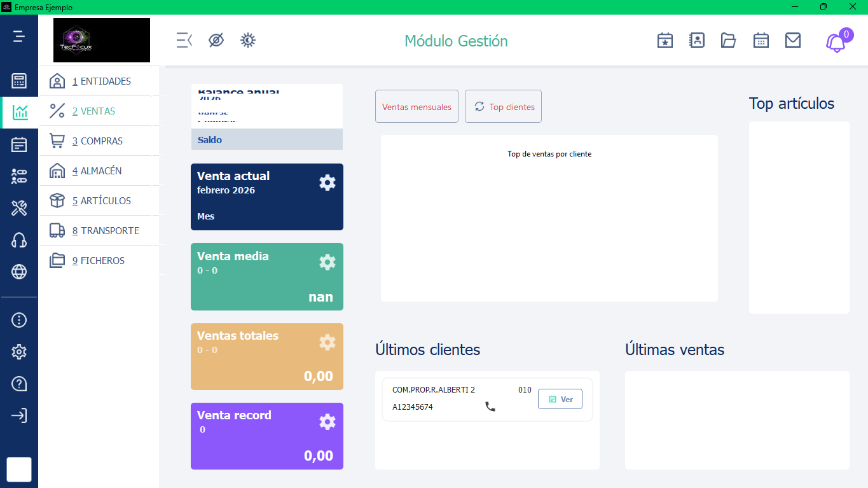Click the headset support icon in sidebar
The width and height of the screenshot is (868, 488).
pos(19,240)
